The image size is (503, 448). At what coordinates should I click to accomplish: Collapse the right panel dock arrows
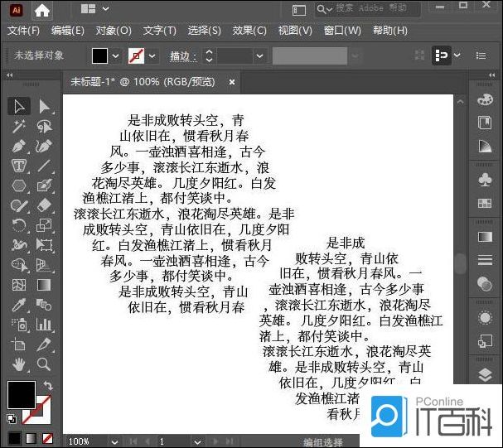pyautogui.click(x=491, y=75)
